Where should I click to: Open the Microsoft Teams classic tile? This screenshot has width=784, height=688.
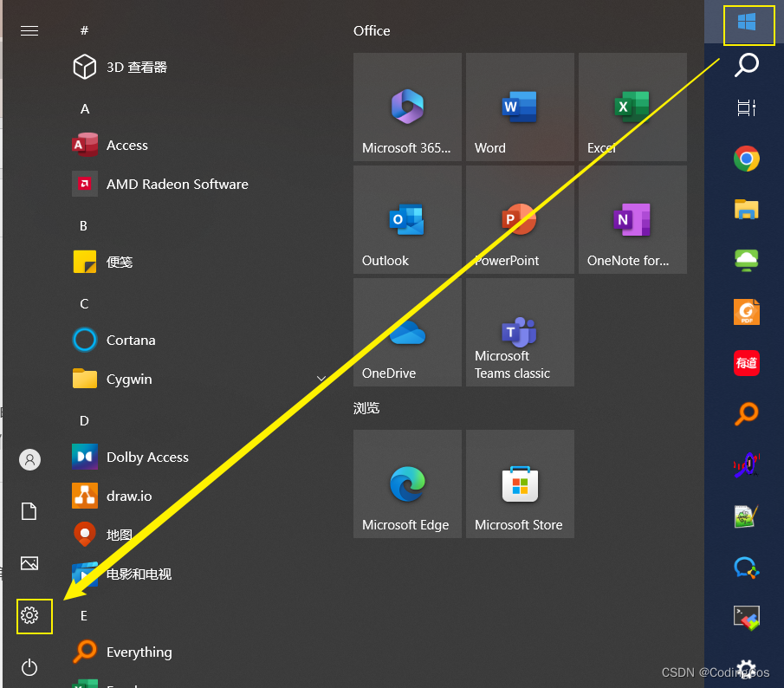pyautogui.click(x=520, y=332)
